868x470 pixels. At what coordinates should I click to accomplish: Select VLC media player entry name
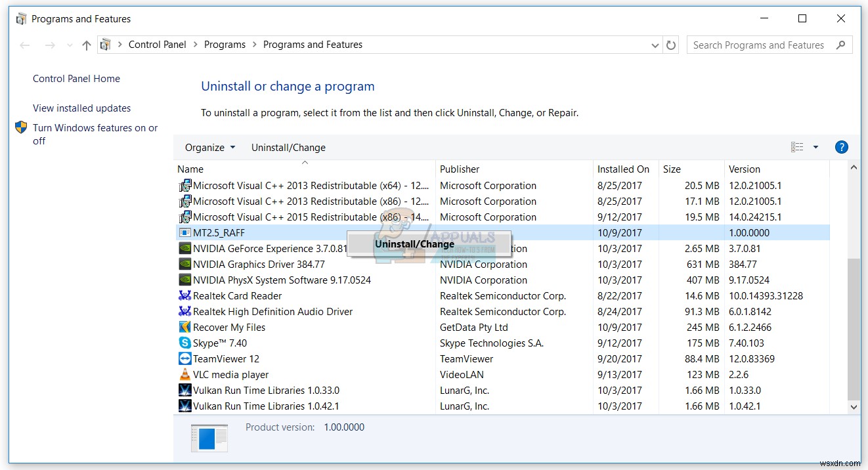coord(230,375)
